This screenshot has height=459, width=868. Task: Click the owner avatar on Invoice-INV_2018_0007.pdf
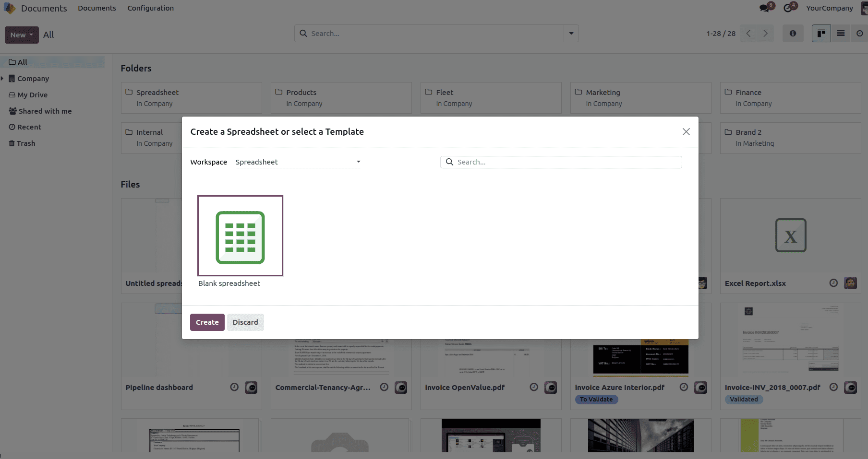coord(850,387)
